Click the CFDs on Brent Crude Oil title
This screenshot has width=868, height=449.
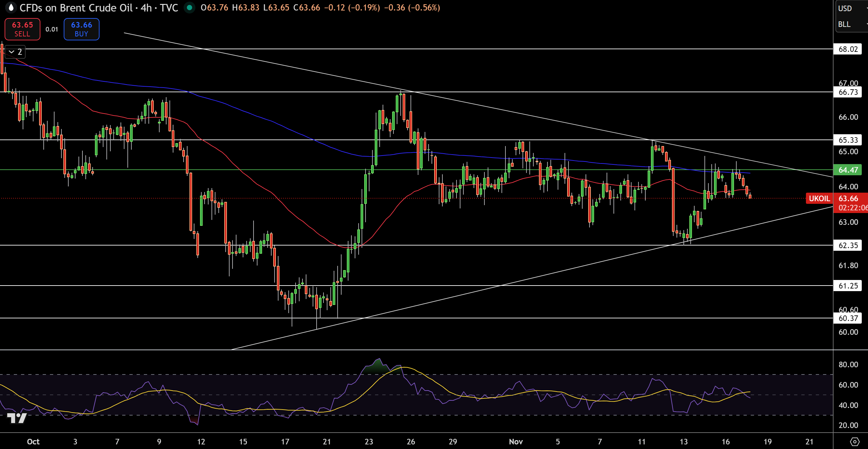point(76,8)
